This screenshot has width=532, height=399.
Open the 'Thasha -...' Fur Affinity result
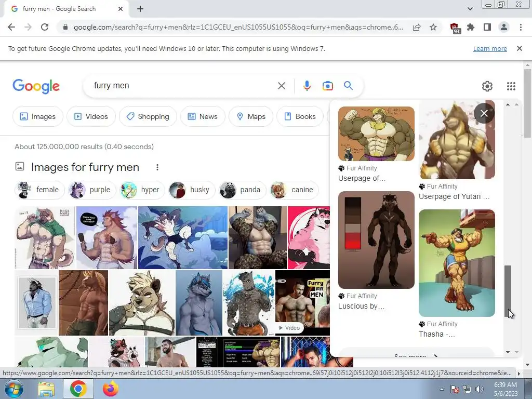456,273
